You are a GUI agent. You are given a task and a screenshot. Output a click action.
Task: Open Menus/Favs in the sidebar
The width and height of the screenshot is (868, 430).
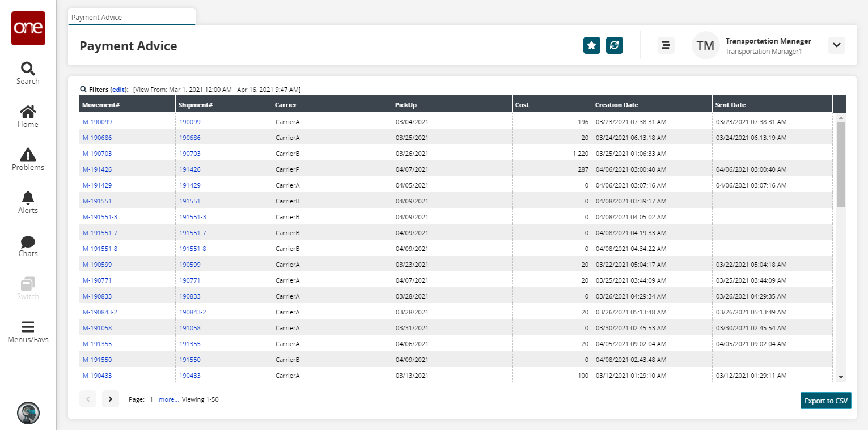coord(28,332)
